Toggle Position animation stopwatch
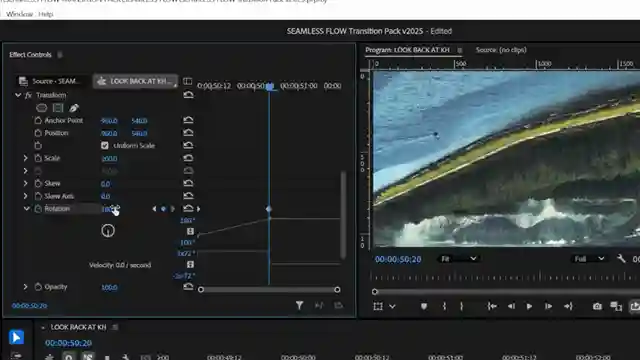The height and width of the screenshot is (360, 640). (38, 133)
